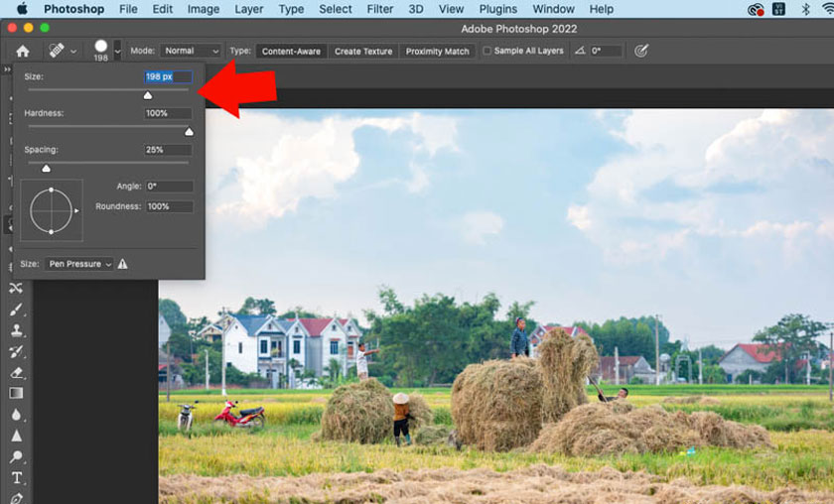
Task: Open the File menu
Action: [x=128, y=9]
